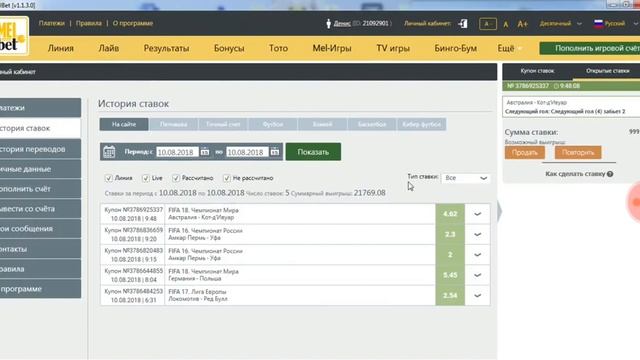This screenshot has height=360, width=640.
Task: Open the Платежи sidebar item
Action: 40,108
